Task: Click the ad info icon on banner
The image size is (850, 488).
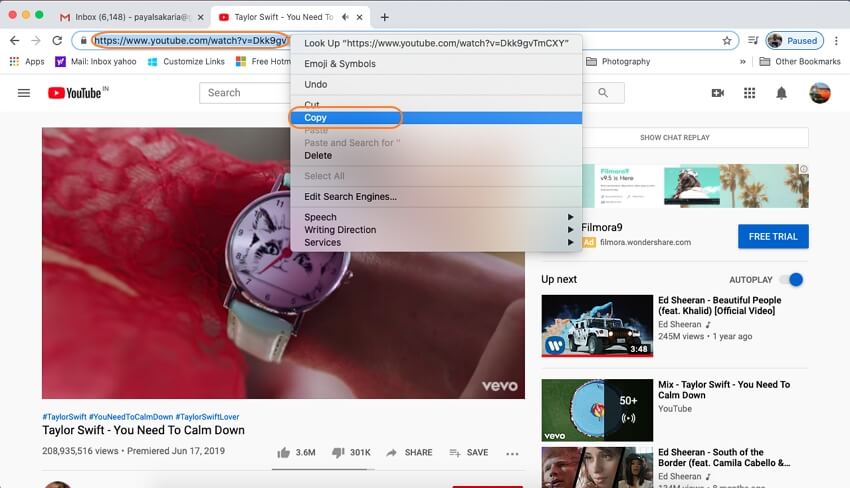Action: pyautogui.click(x=804, y=169)
